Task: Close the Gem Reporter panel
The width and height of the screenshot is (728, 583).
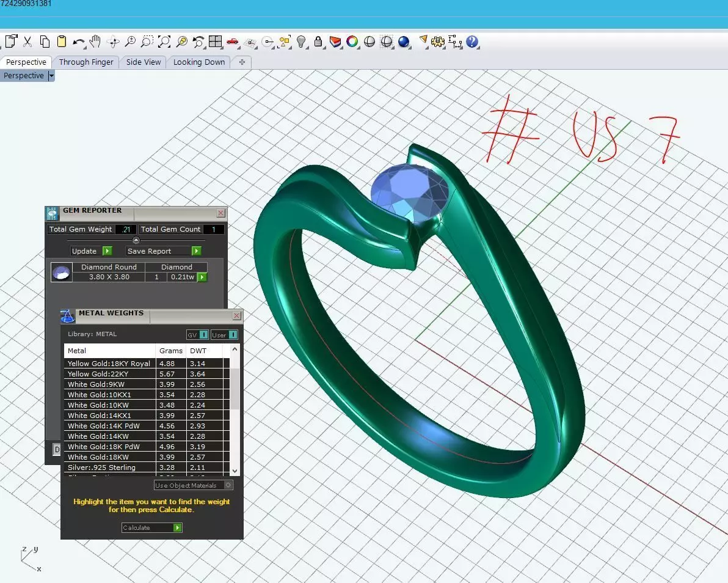Action: [x=221, y=213]
